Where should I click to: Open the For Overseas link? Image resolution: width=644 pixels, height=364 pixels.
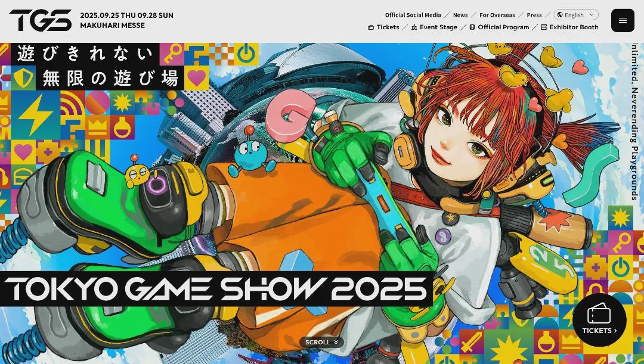pyautogui.click(x=497, y=15)
